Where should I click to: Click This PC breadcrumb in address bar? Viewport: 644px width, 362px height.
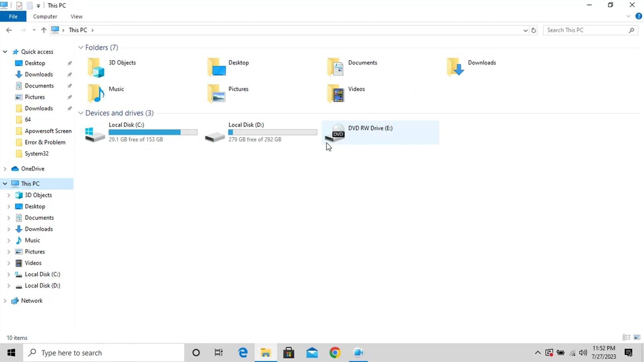point(78,30)
